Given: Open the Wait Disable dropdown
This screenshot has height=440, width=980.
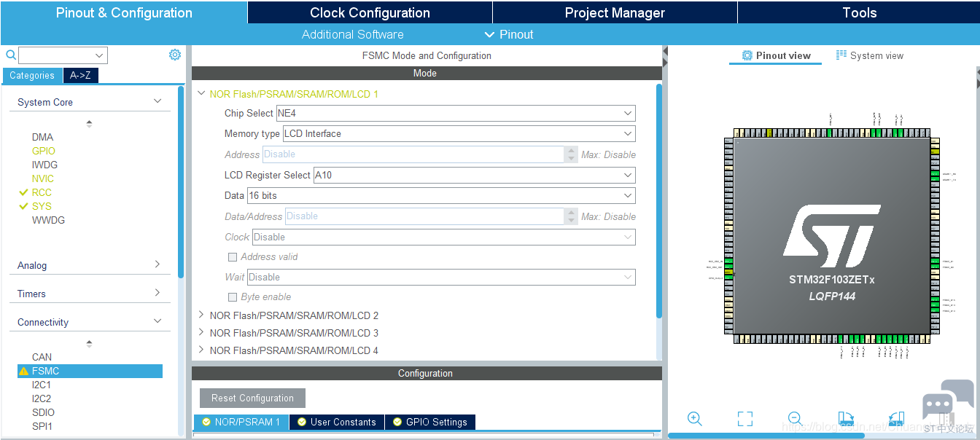Looking at the screenshot, I should click(x=441, y=278).
